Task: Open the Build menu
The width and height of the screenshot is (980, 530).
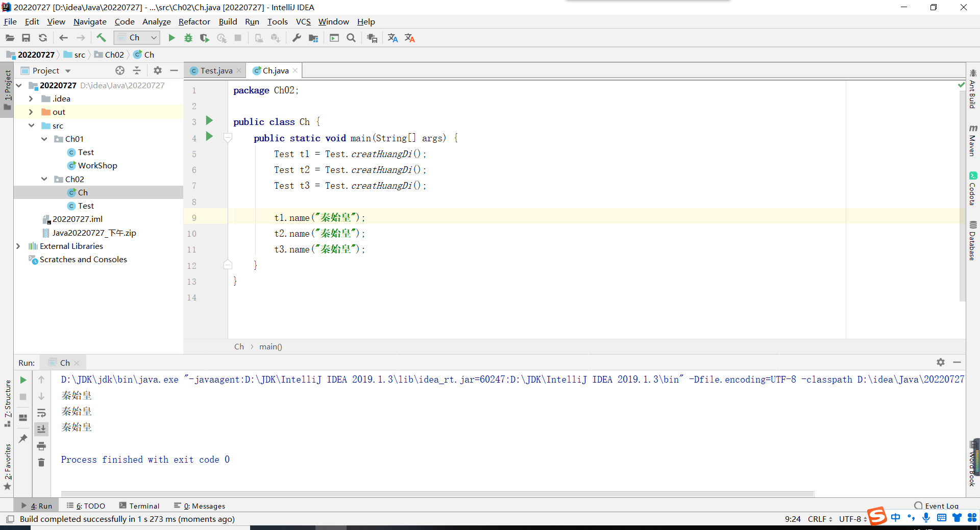Action: [x=228, y=21]
